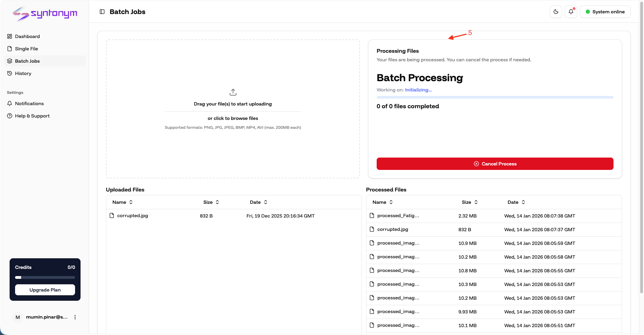This screenshot has height=335, width=644.
Task: Select the Dashboard icon in the sidebar
Action: (x=10, y=36)
